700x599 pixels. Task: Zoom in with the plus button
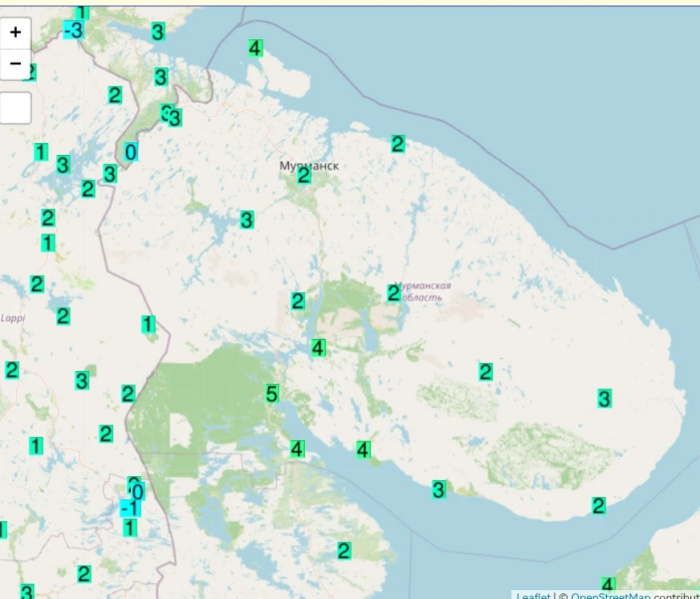[15, 33]
